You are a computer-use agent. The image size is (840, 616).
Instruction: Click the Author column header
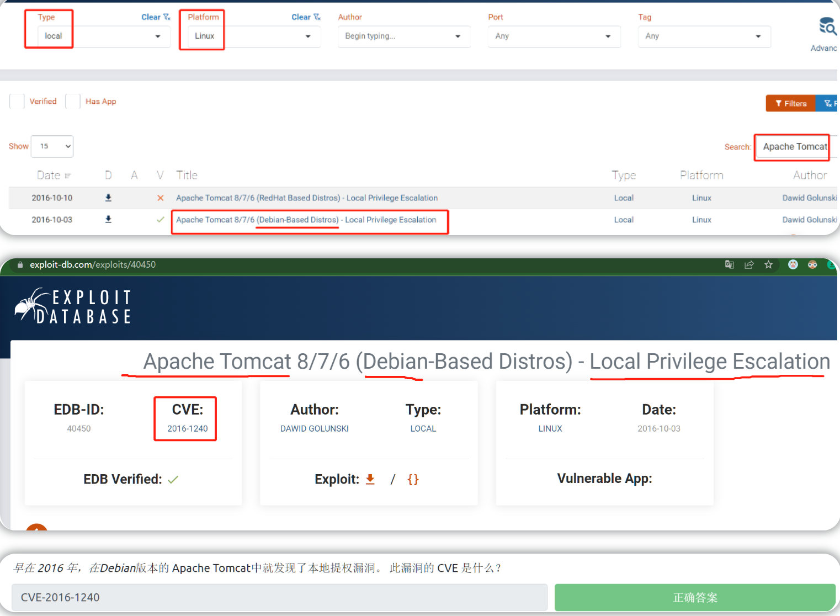coord(810,175)
